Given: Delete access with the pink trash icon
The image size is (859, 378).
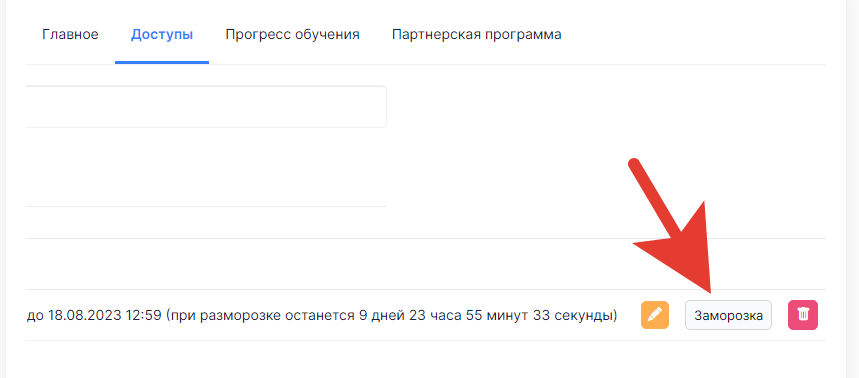Looking at the screenshot, I should 803,315.
